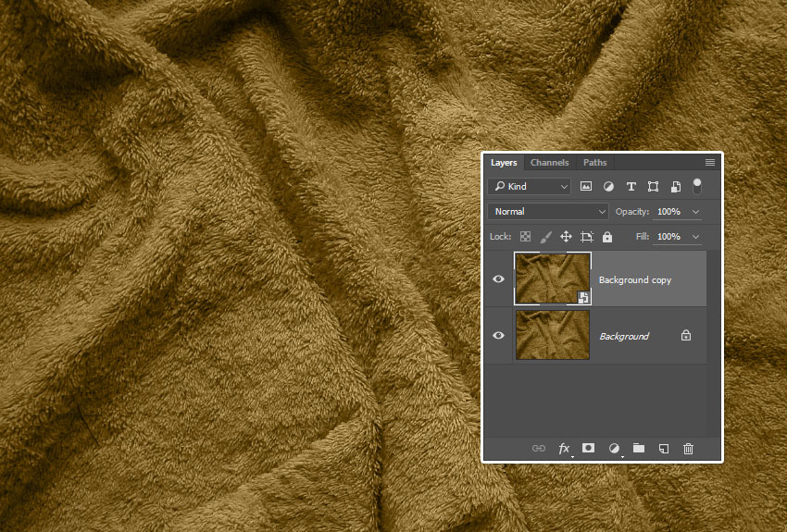
Task: Hide the Background copy layer
Action: [x=499, y=278]
